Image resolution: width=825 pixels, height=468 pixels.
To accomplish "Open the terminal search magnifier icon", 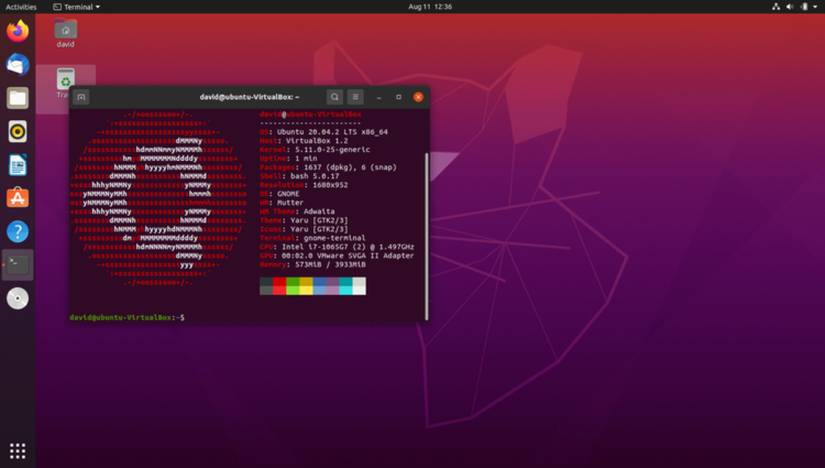I will [x=335, y=97].
